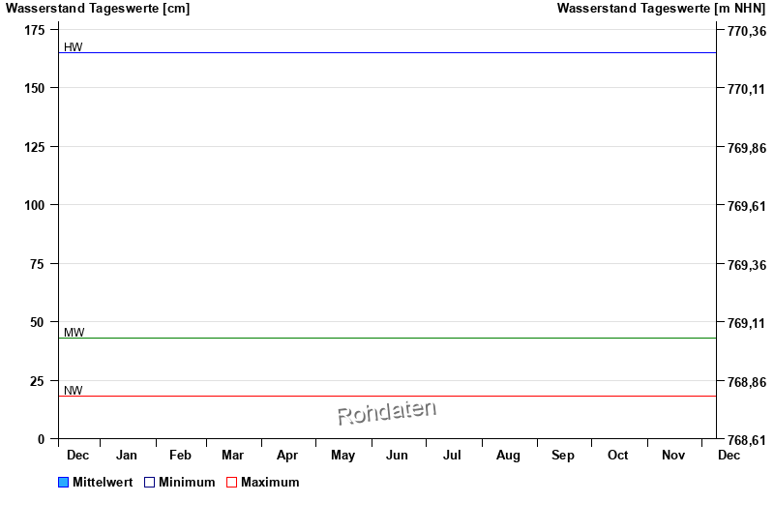Select the May month axis label
The image size is (774, 532).
pyautogui.click(x=342, y=456)
